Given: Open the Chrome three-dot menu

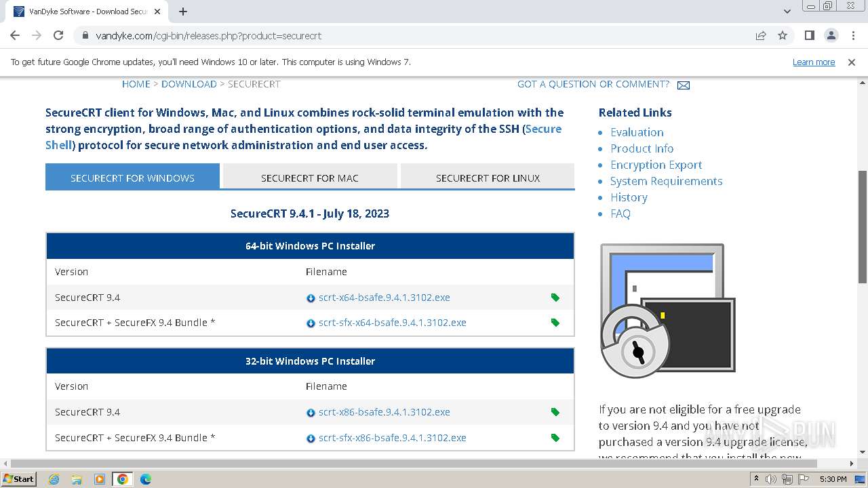Looking at the screenshot, I should pyautogui.click(x=852, y=36).
